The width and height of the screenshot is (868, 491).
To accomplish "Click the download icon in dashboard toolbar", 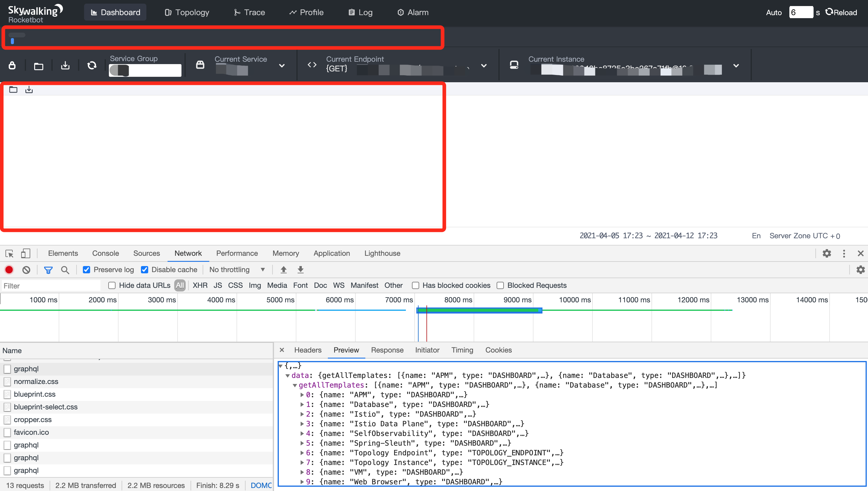I will 65,65.
